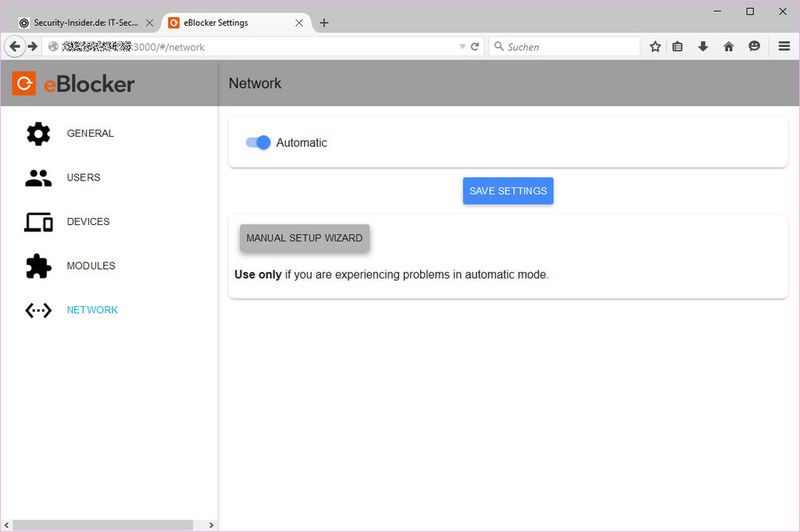Click the Modules puzzle piece icon
This screenshot has width=800, height=532.
coord(38,266)
